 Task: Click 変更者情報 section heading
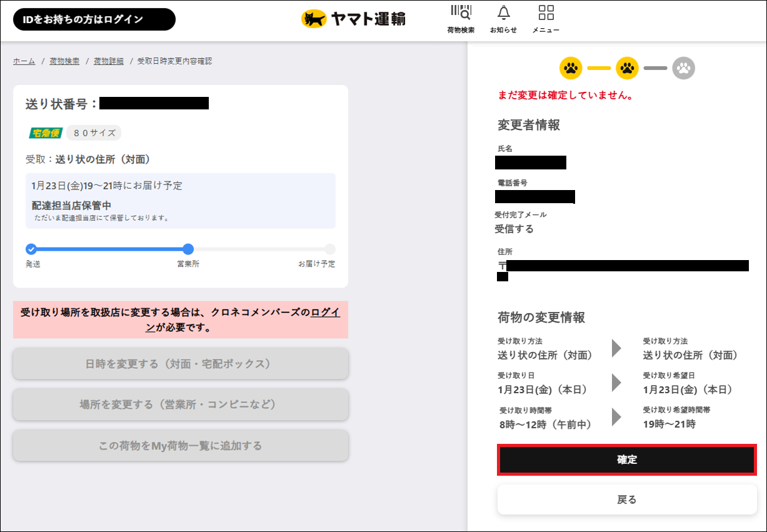pyautogui.click(x=529, y=125)
